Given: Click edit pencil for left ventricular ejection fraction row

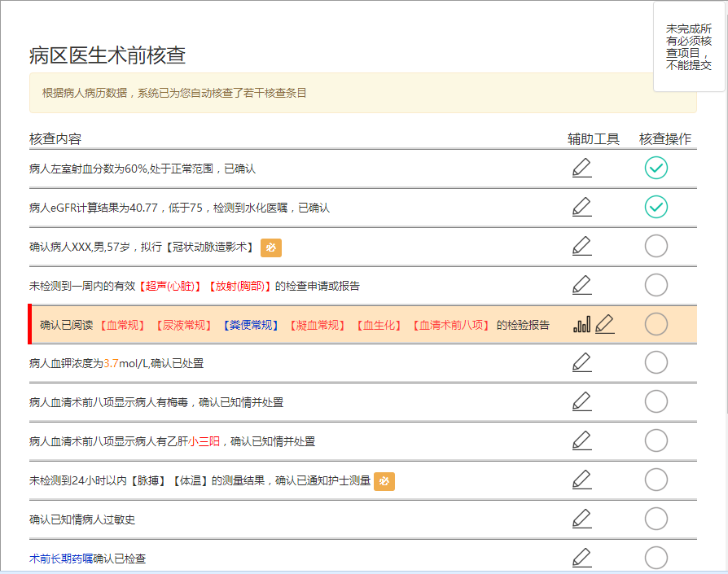Looking at the screenshot, I should point(581,169).
